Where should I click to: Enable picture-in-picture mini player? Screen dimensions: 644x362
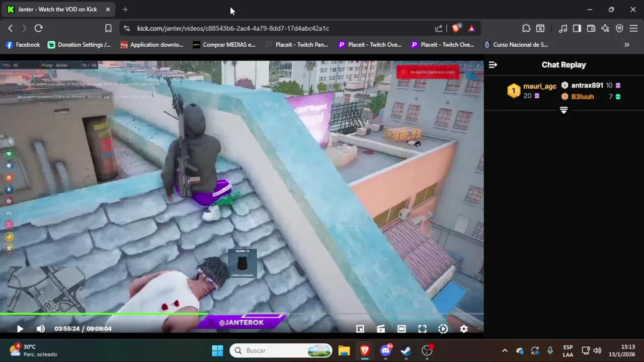pos(360,329)
